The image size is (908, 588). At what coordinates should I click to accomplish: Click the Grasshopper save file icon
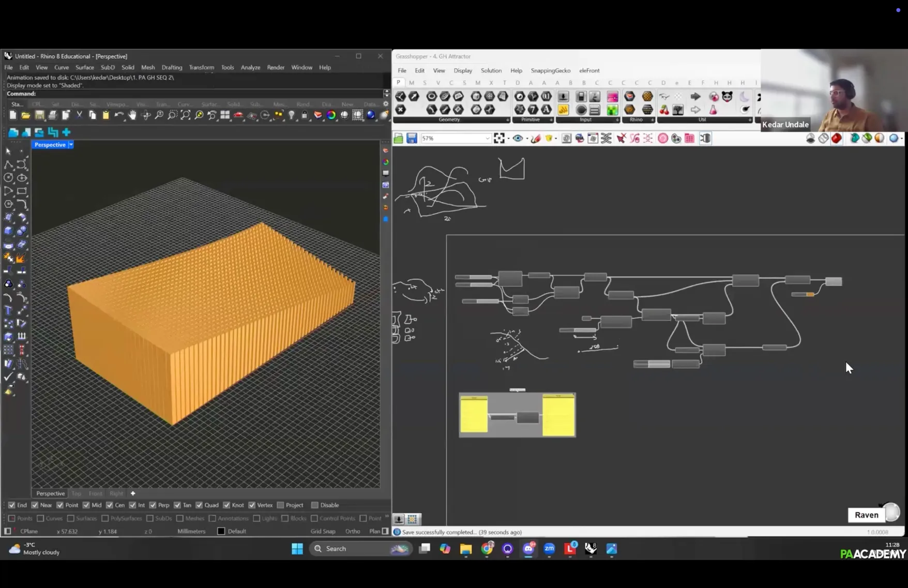[x=412, y=138]
